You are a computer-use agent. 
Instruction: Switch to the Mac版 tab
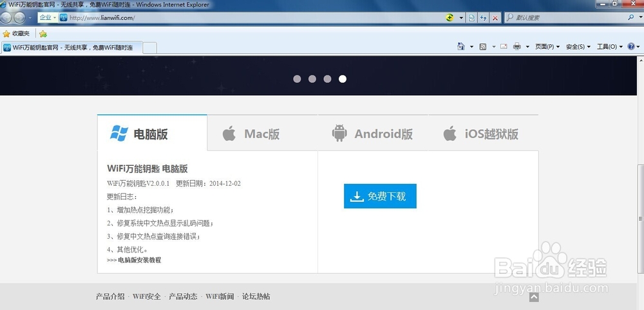[x=263, y=133]
